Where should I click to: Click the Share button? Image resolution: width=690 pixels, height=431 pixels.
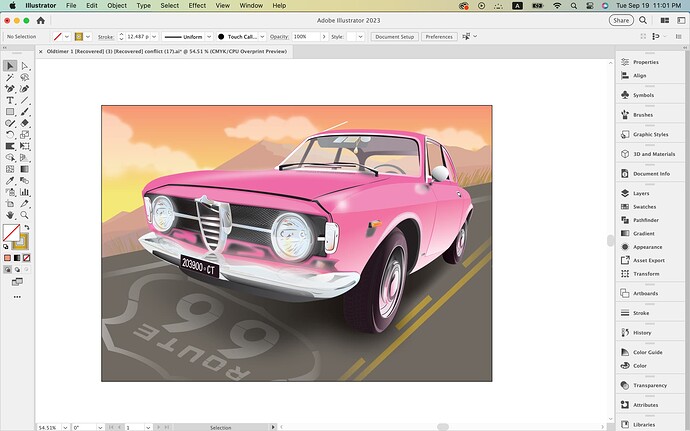621,20
